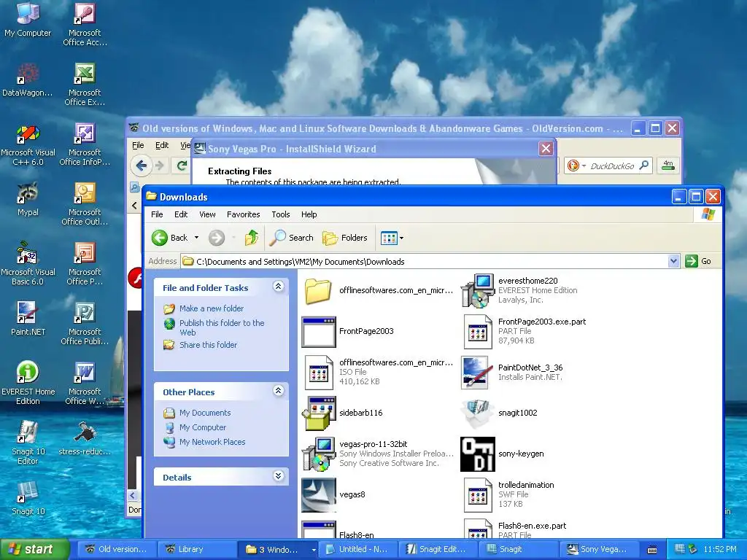Screen dimensions: 747x560
Task: Open the Start menu
Action: click(x=34, y=550)
